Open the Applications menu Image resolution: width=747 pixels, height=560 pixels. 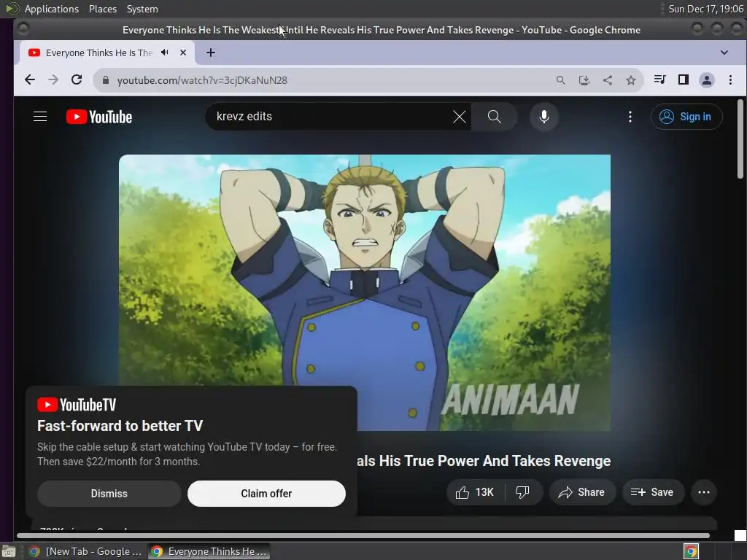52,9
